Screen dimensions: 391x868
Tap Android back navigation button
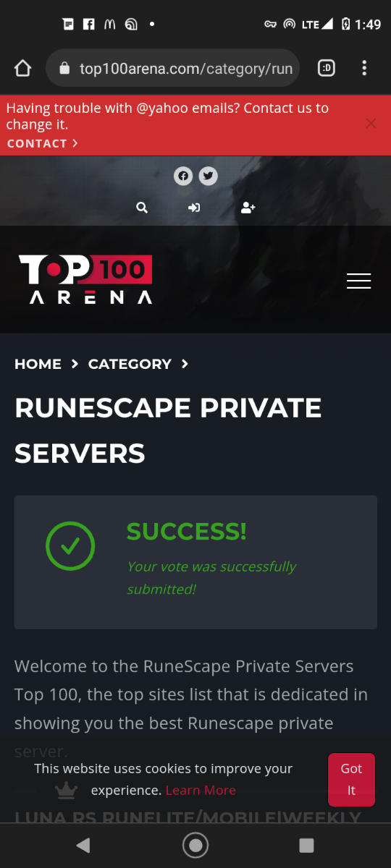83,845
